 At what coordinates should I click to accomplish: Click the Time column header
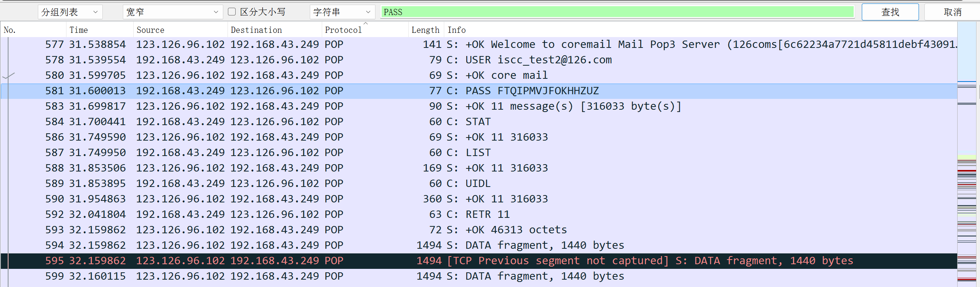pos(100,30)
